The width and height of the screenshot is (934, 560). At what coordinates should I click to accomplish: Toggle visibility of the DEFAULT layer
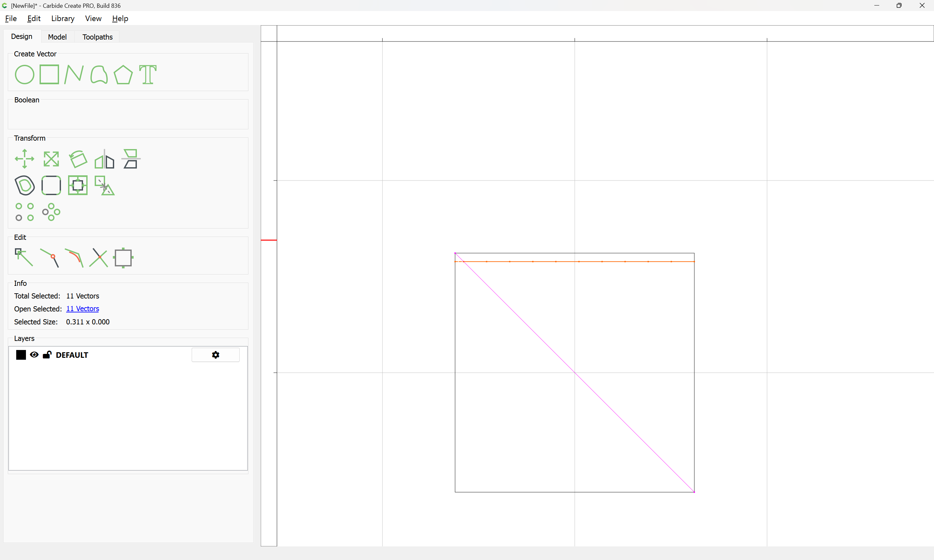[34, 355]
